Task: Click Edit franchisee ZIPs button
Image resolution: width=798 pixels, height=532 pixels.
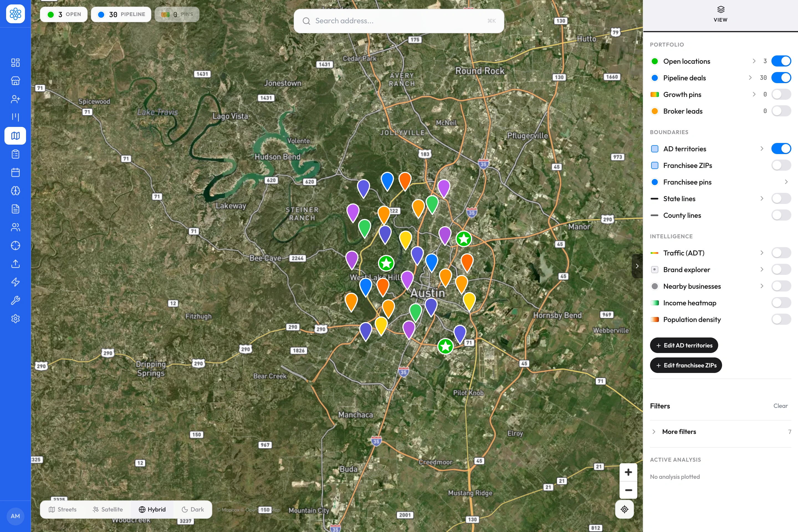Action: point(686,365)
